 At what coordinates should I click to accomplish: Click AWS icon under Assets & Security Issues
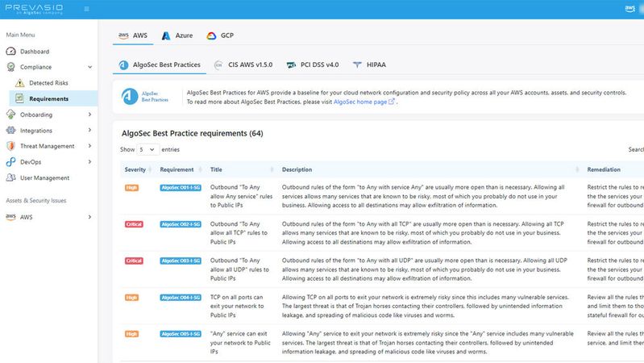coord(10,217)
